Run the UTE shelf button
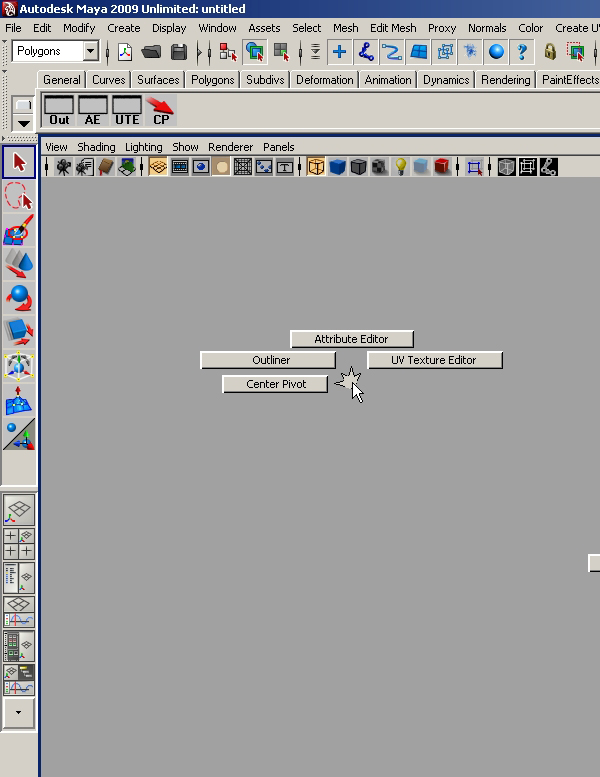Image resolution: width=600 pixels, height=777 pixels. click(x=127, y=111)
